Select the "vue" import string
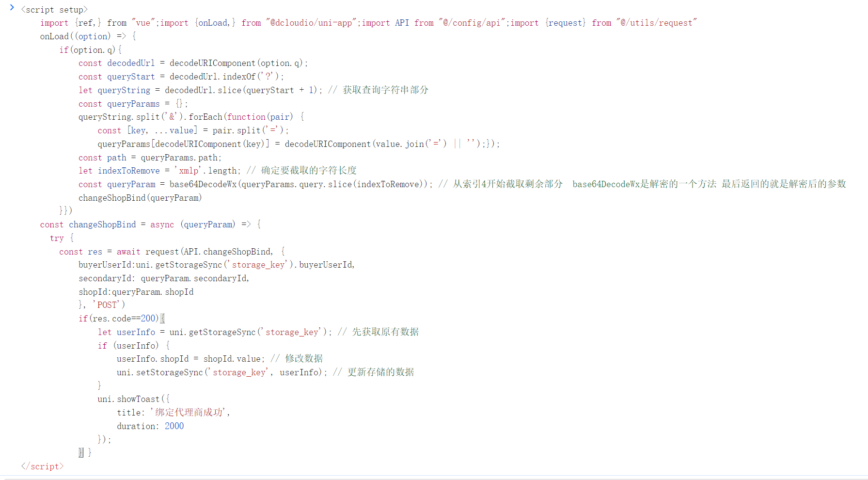Viewport: 868px width, 480px height. coord(143,23)
